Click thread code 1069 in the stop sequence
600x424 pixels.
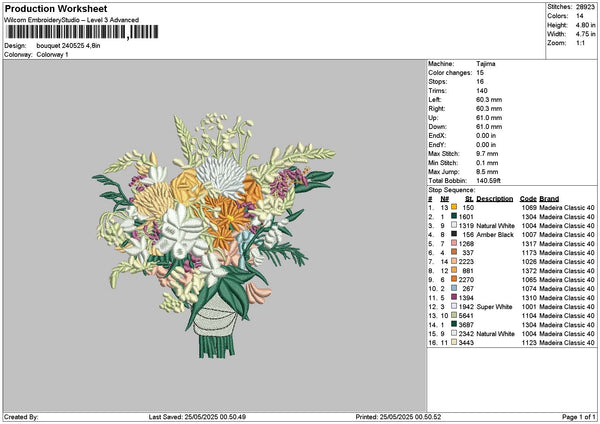pyautogui.click(x=529, y=208)
